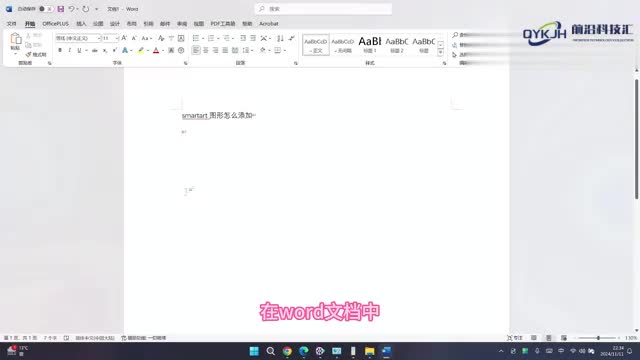The width and height of the screenshot is (640, 360).
Task: Click the Center alignment icon
Action: pos(206,50)
